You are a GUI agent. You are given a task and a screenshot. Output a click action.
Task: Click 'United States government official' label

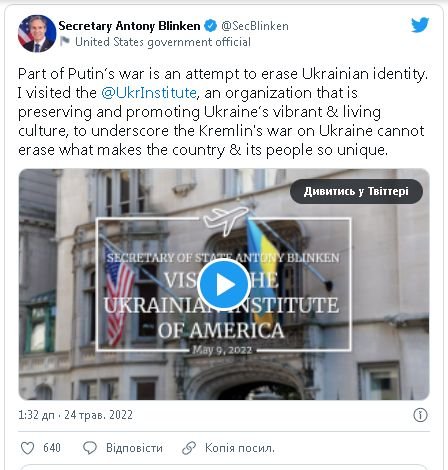point(163,42)
